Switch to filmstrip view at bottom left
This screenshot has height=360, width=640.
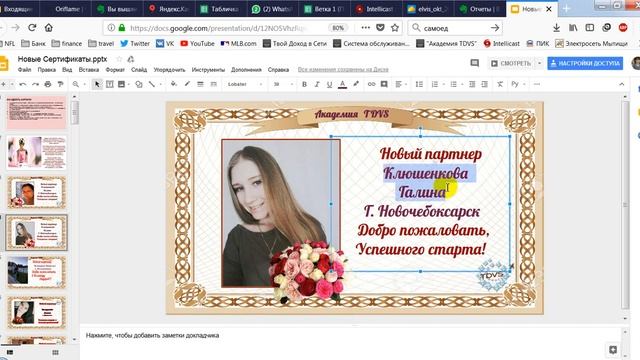pos(10,352)
